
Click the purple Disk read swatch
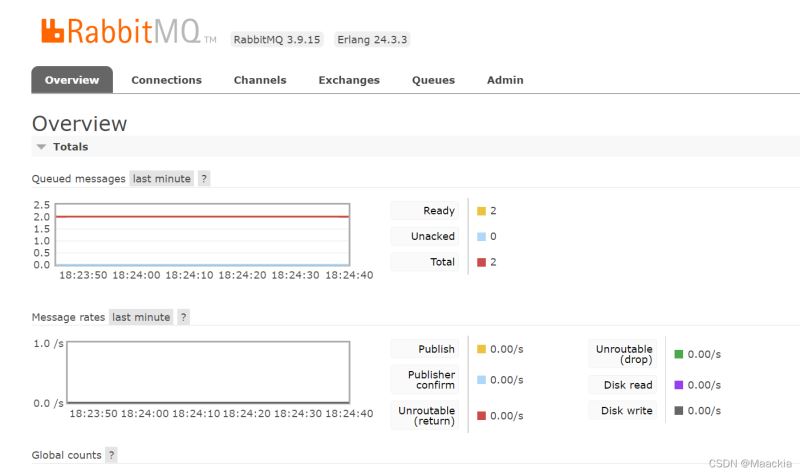click(679, 385)
